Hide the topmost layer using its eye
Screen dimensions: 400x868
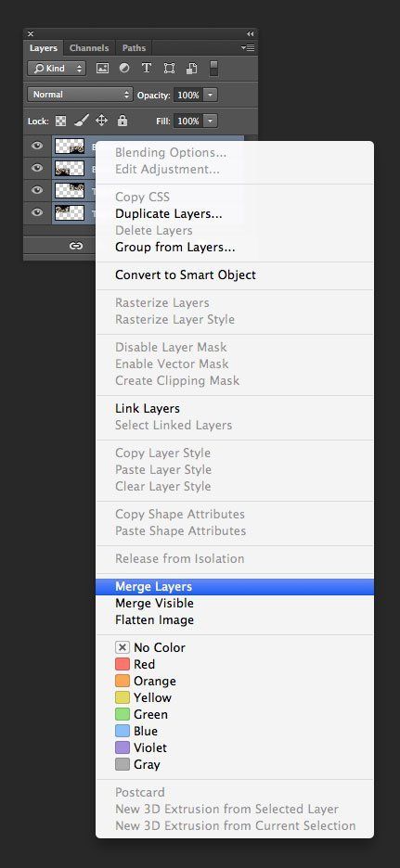37,146
